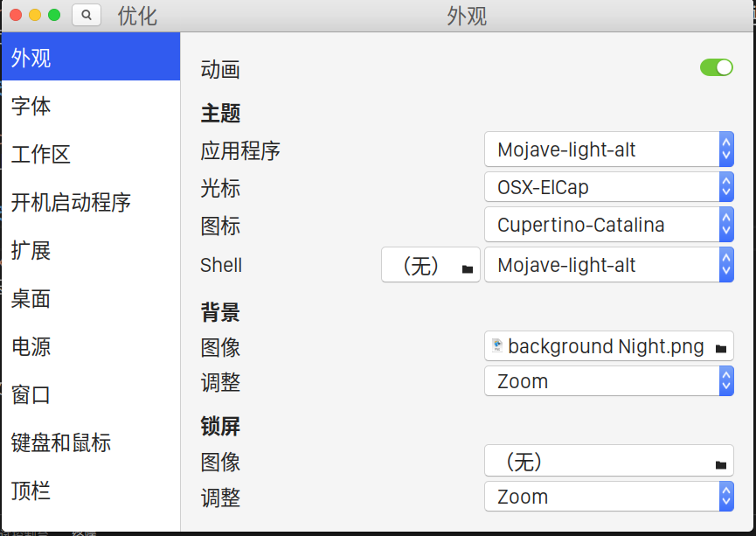Click the yellow minimize window button

(35, 15)
